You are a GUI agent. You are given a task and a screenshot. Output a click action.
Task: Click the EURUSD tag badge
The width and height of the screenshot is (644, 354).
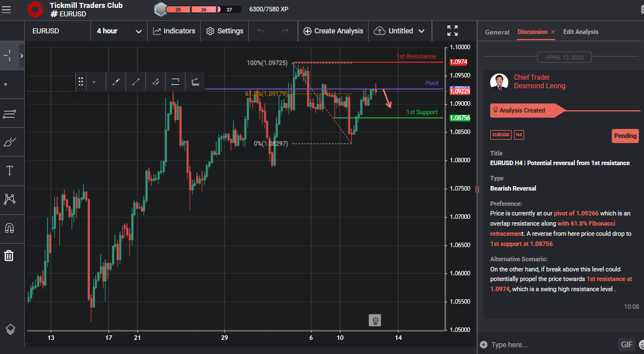(x=500, y=135)
